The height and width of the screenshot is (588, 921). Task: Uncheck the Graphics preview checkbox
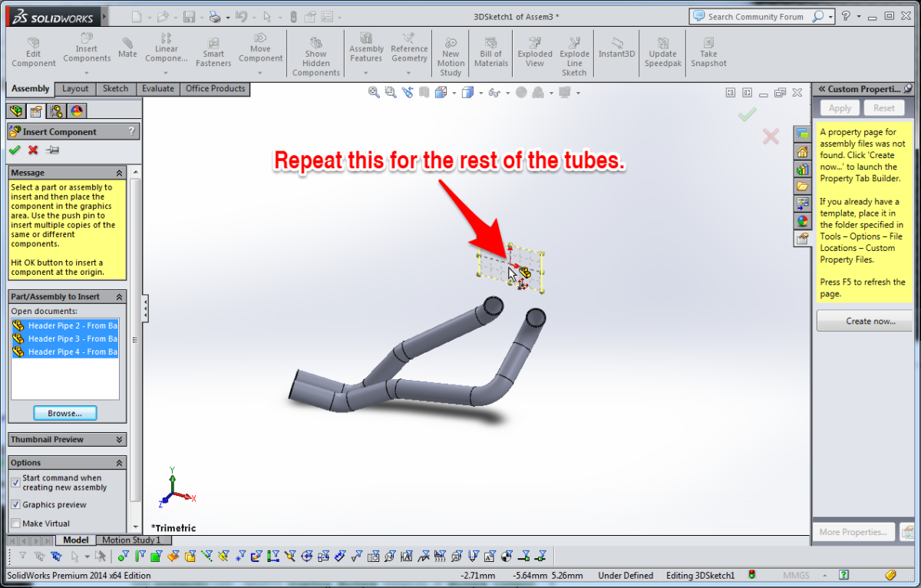[x=16, y=504]
